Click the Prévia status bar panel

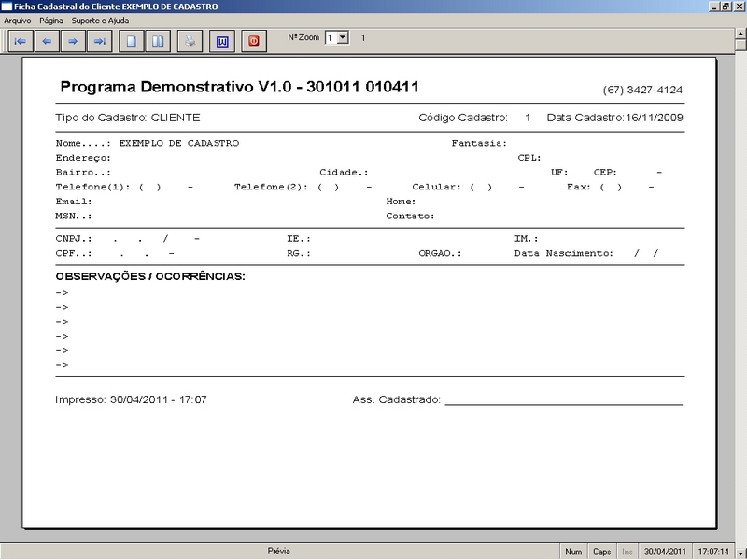pos(279,552)
